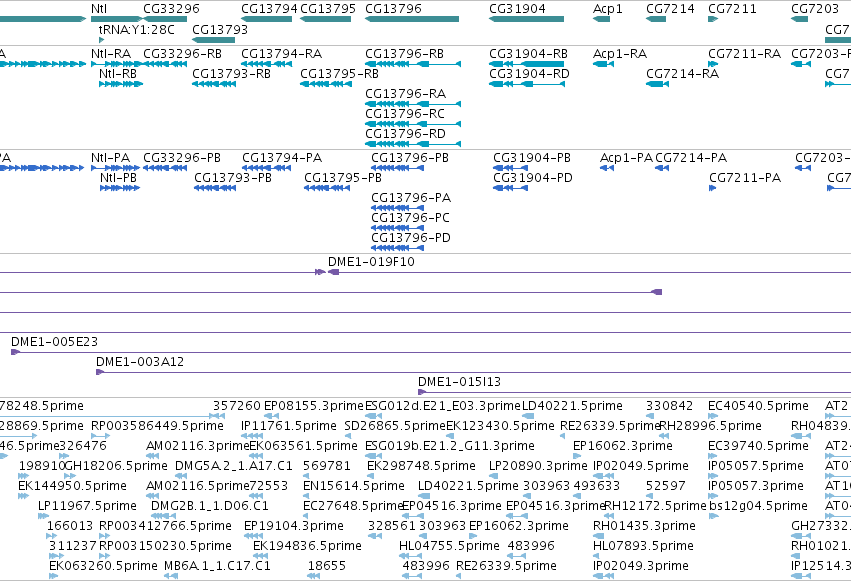
Task: Open the CG7214-RA transcript label
Action: [682, 74]
